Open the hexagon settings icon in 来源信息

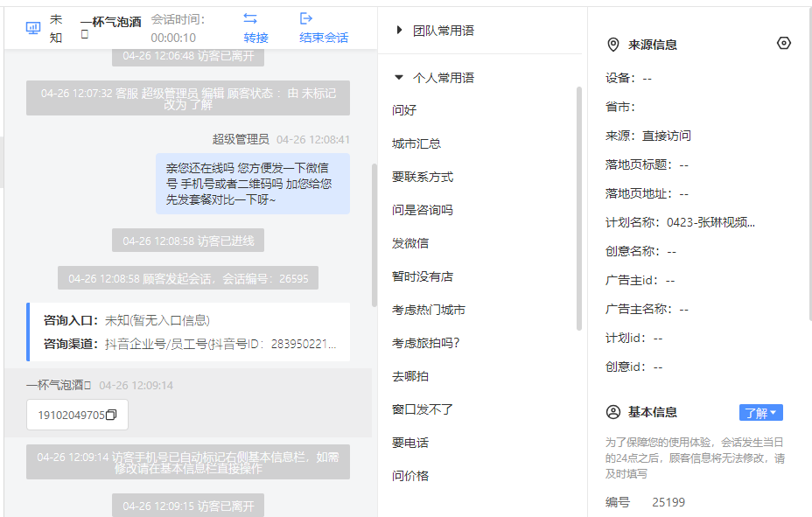[x=784, y=44]
